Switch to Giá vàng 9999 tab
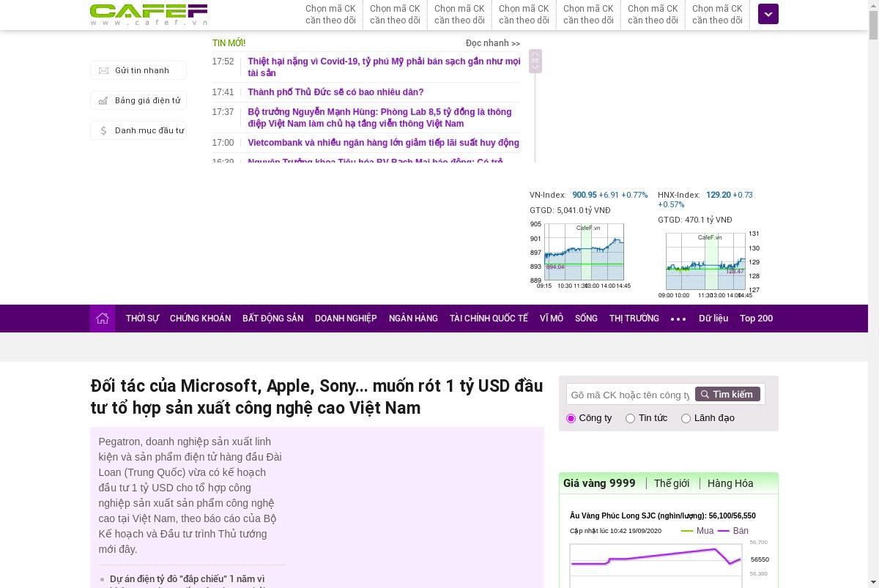 point(599,483)
